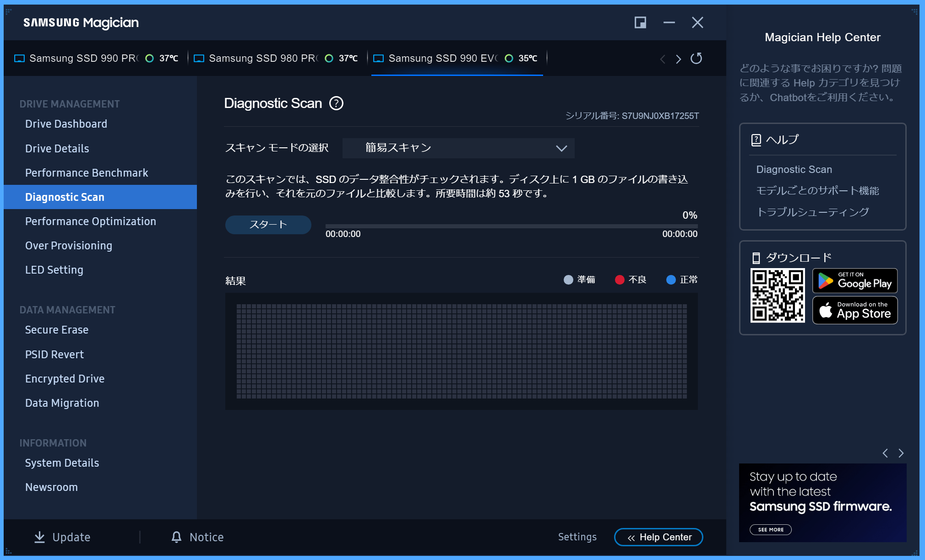Screen dimensions: 925x560
Task: Open Settings in the bottom bar
Action: pyautogui.click(x=577, y=537)
